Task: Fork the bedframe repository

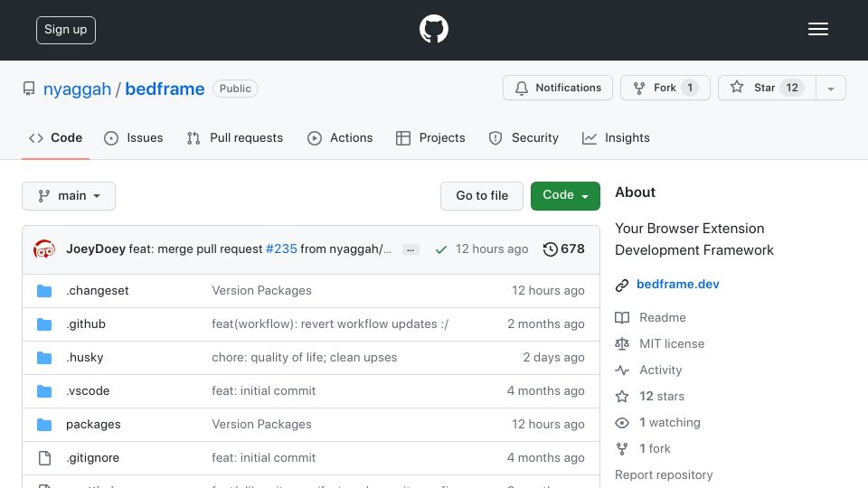Action: click(x=665, y=88)
